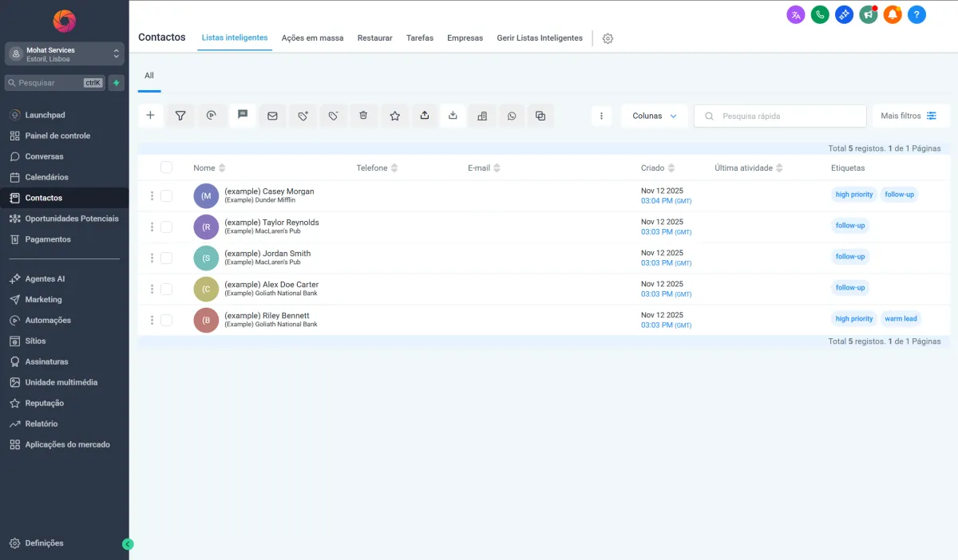Image resolution: width=958 pixels, height=560 pixels.
Task: Toggle the select-all checkbox in table header
Action: coord(166,168)
